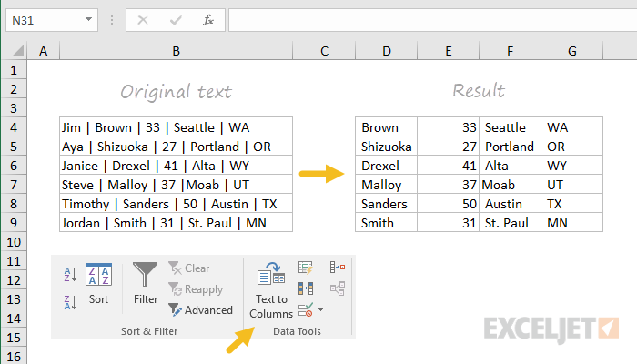The image size is (637, 364).
Task: Select column D header
Action: click(387, 51)
